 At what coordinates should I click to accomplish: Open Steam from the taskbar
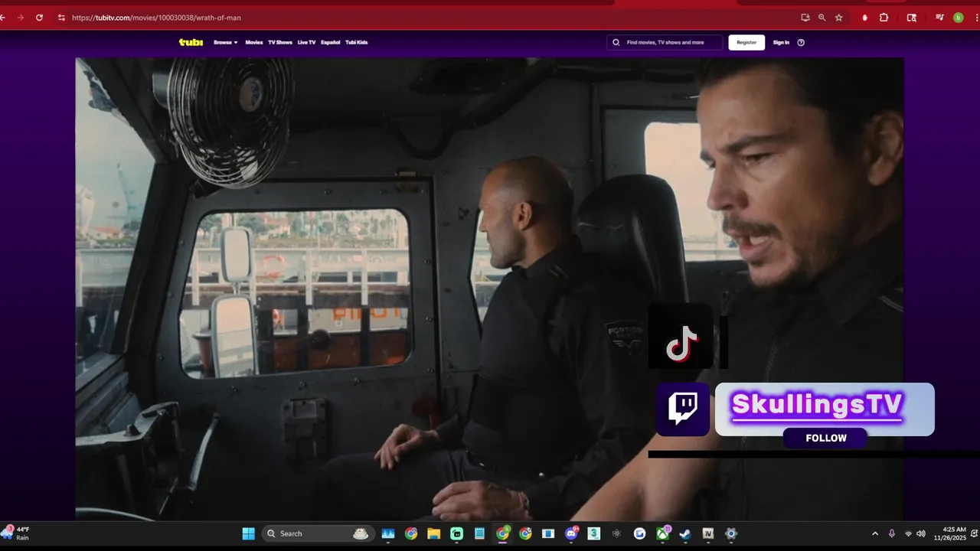click(x=685, y=533)
